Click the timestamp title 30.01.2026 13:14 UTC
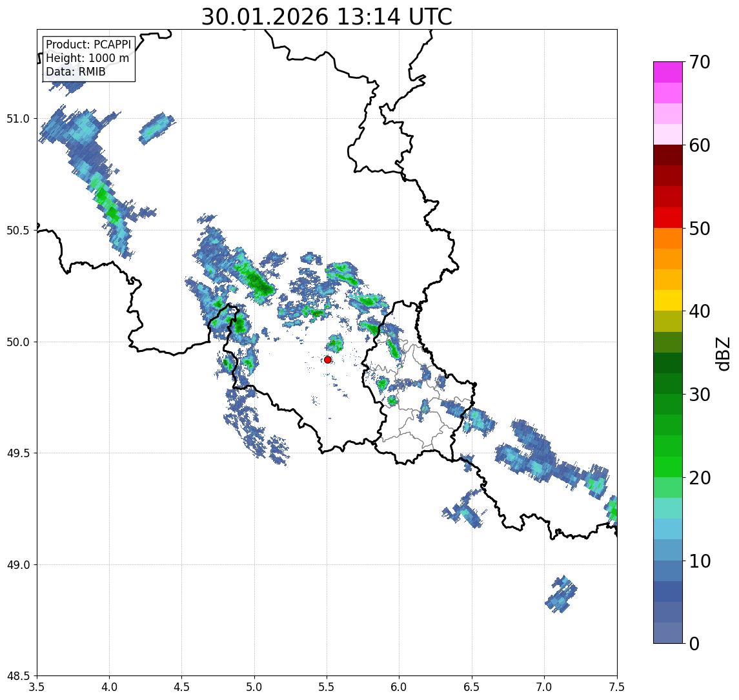This screenshot has height=700, width=739. coord(327,17)
